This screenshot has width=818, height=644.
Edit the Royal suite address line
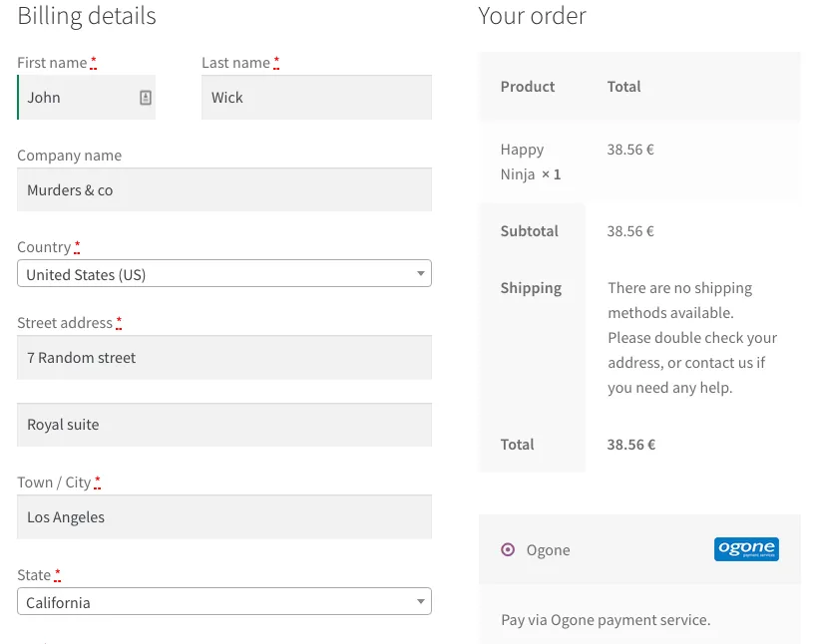coord(224,425)
